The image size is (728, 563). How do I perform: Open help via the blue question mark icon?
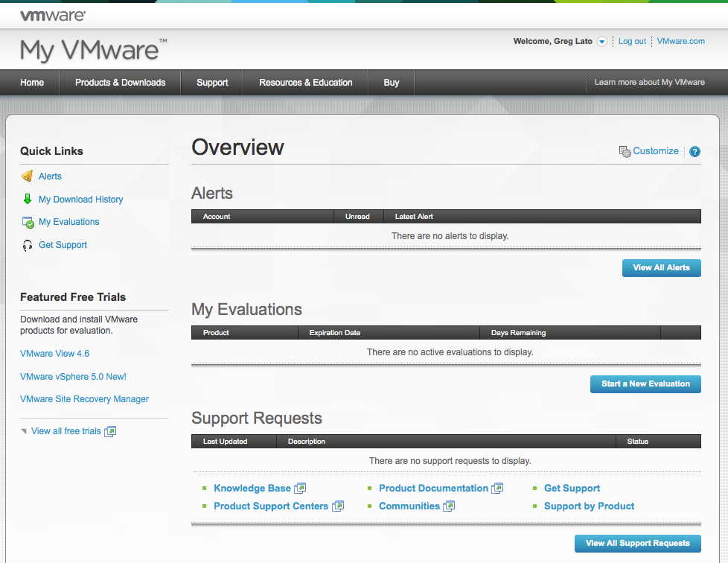pyautogui.click(x=695, y=151)
